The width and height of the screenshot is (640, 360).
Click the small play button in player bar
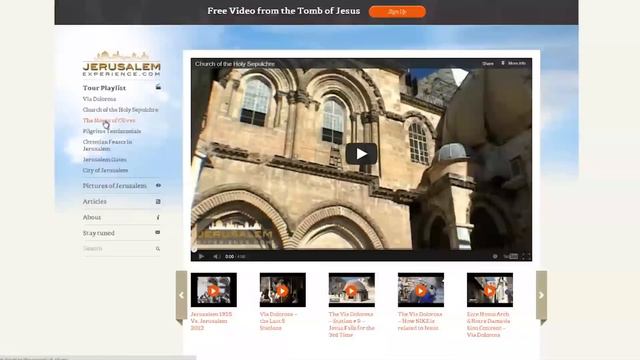tap(201, 256)
